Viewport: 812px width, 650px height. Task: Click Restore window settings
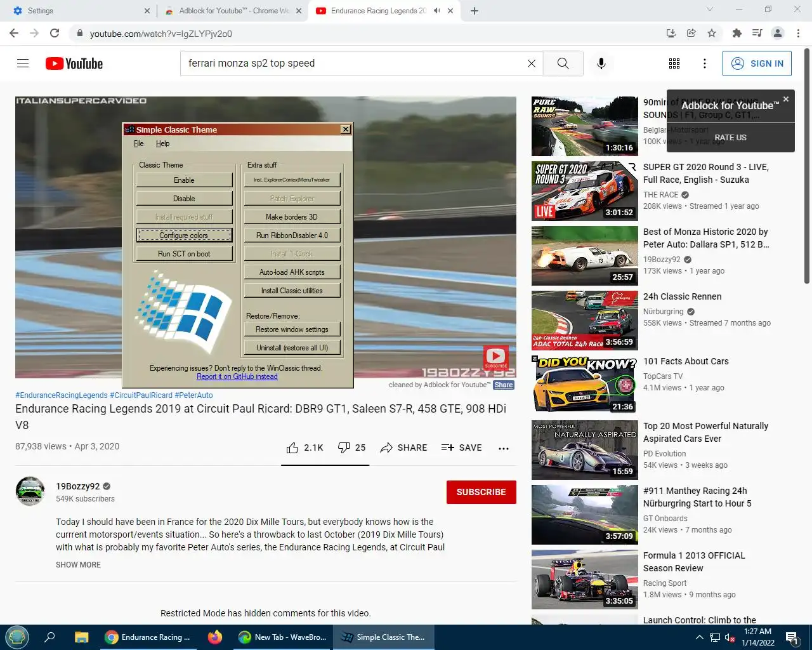292,329
